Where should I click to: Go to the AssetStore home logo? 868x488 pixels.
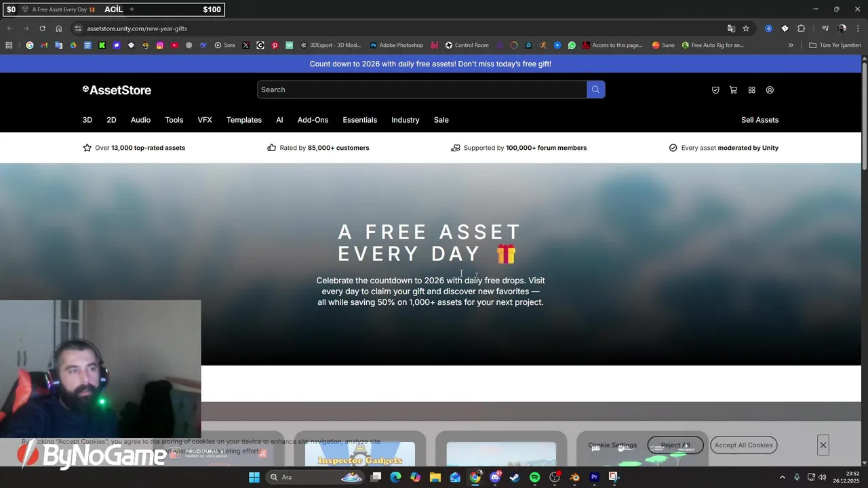coord(117,90)
